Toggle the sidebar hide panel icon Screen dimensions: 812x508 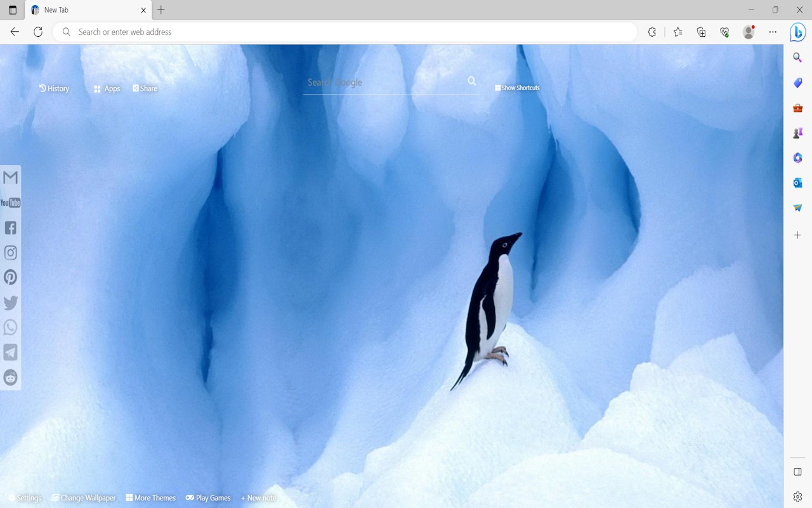pos(798,472)
